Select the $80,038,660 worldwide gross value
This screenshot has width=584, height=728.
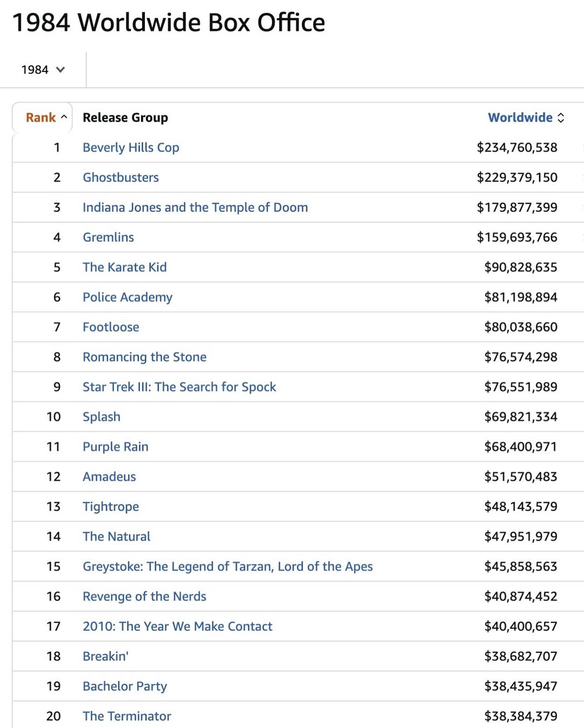(521, 327)
